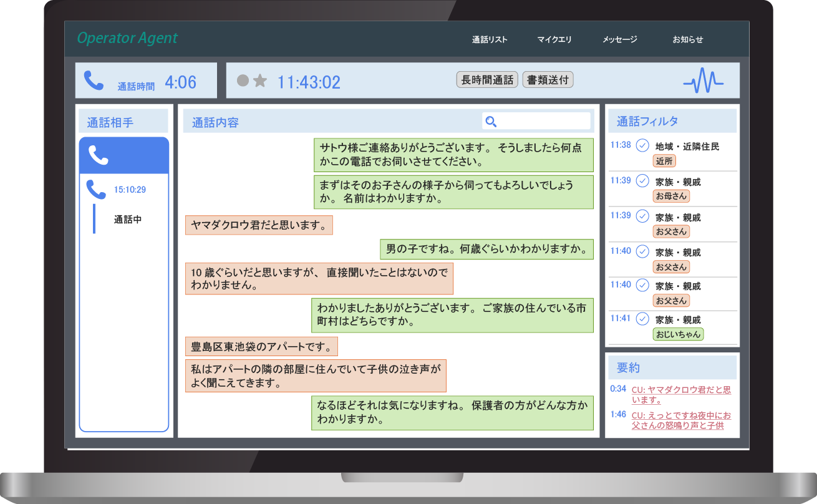The width and height of the screenshot is (817, 504).
Task: Open the 通話リスト menu
Action: coord(490,40)
